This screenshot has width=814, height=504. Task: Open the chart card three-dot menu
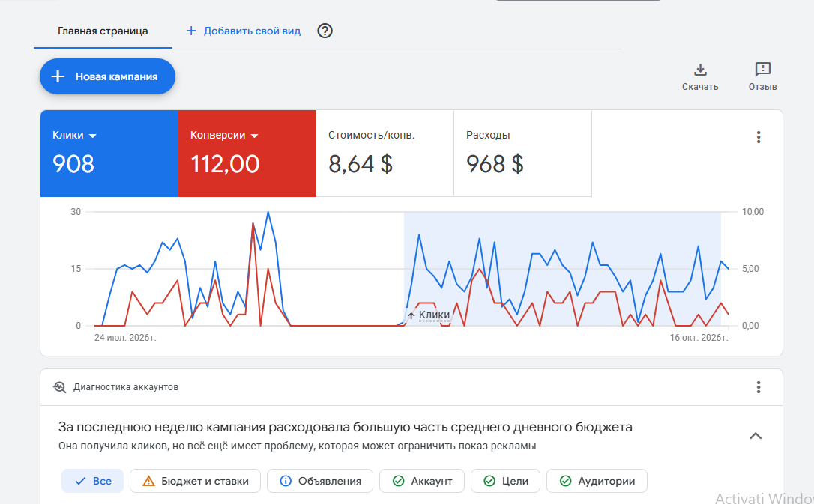[759, 137]
